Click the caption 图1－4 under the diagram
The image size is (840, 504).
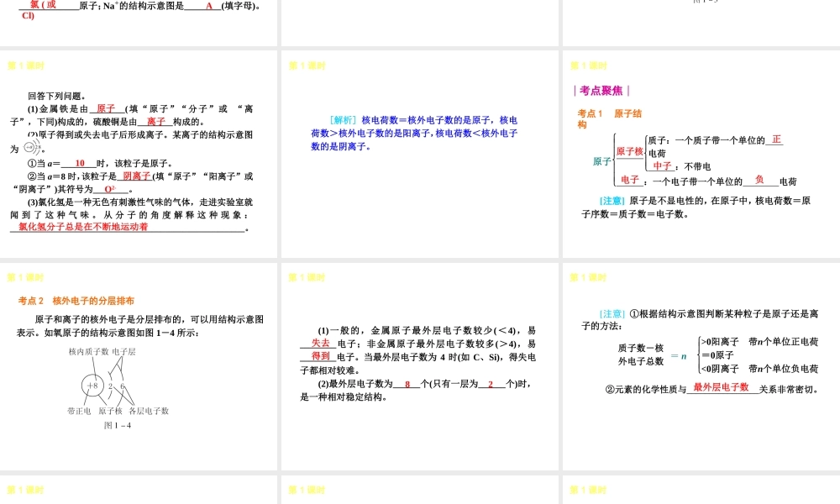pyautogui.click(x=118, y=425)
